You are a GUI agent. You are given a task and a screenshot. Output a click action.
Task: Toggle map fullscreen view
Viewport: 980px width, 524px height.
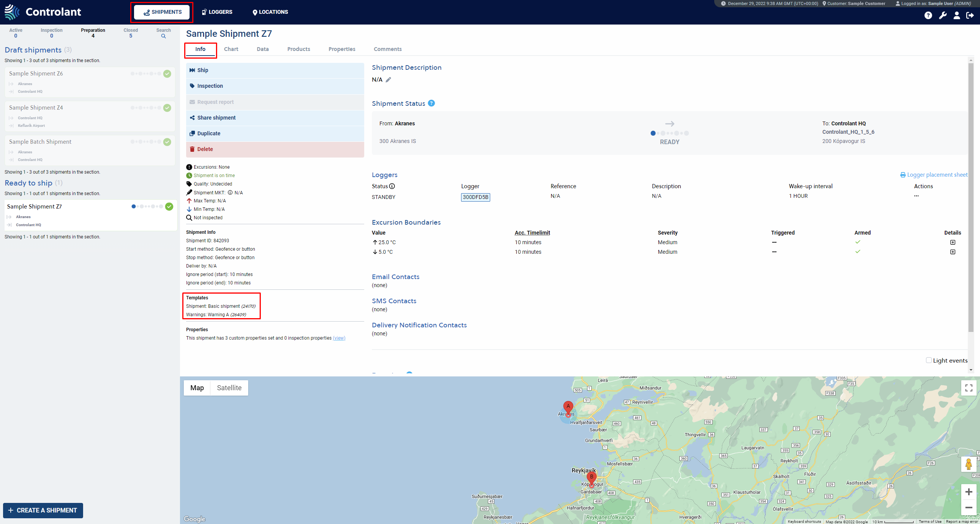pyautogui.click(x=969, y=388)
